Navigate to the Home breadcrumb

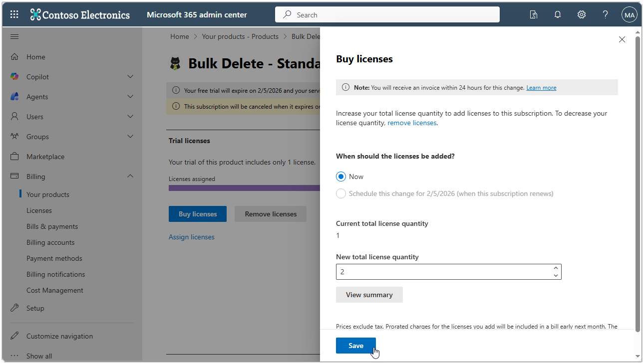(x=179, y=36)
